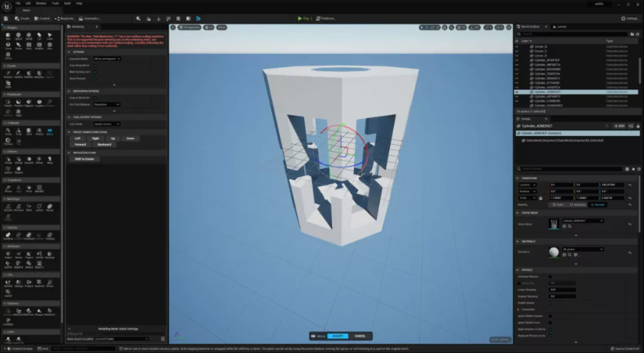644x353 pixels.
Task: Click the Left mirror direction button
Action: (x=77, y=138)
